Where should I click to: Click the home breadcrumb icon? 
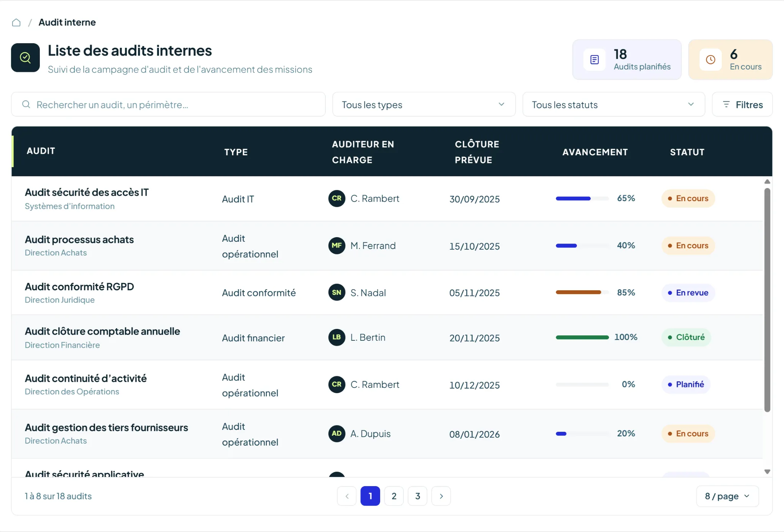coord(16,23)
